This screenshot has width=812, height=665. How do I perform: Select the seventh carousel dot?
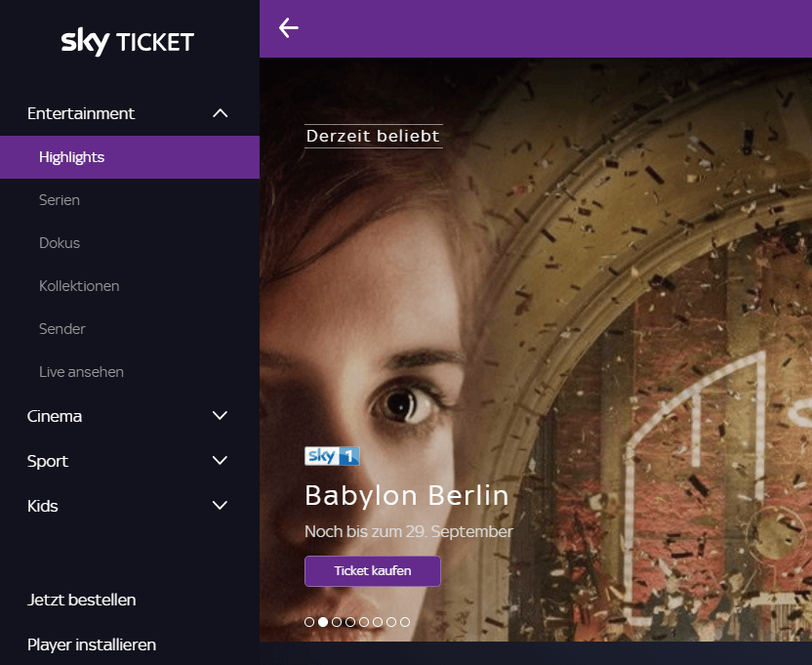click(391, 622)
